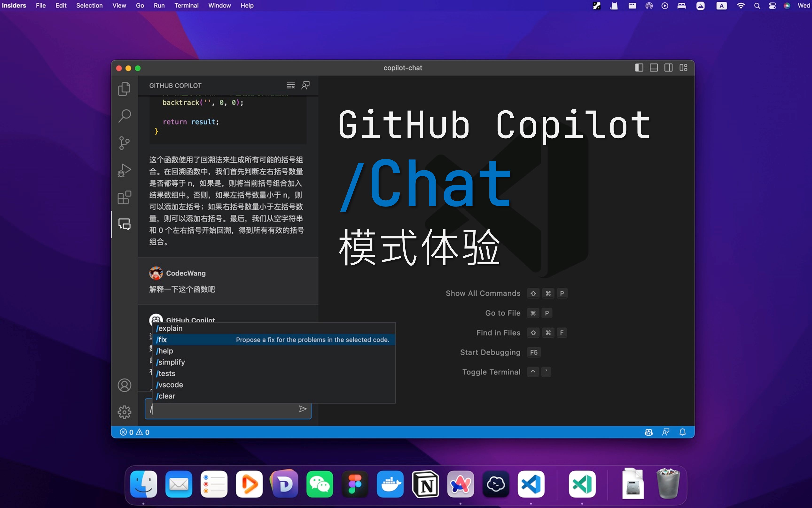Select the /tests command suggestion

click(x=274, y=373)
